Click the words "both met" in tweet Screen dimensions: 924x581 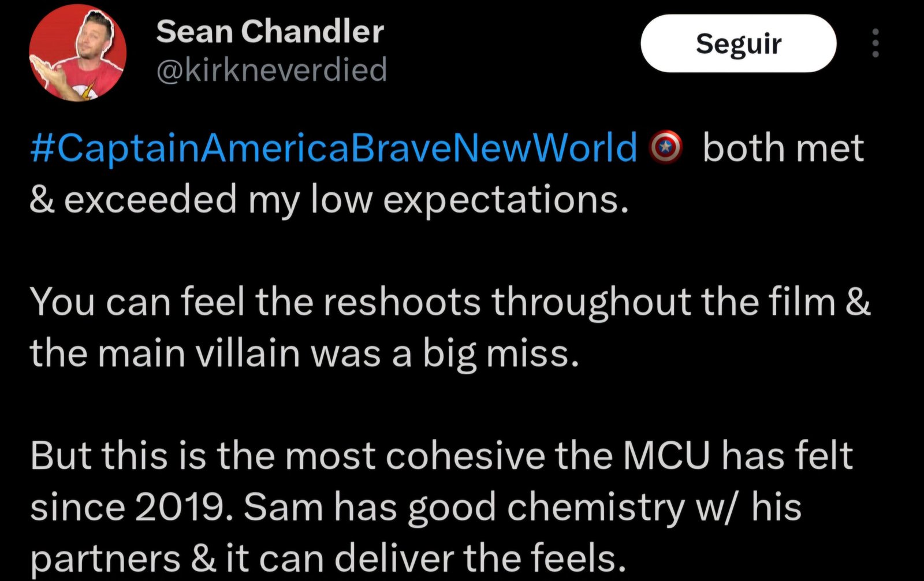pyautogui.click(x=783, y=148)
